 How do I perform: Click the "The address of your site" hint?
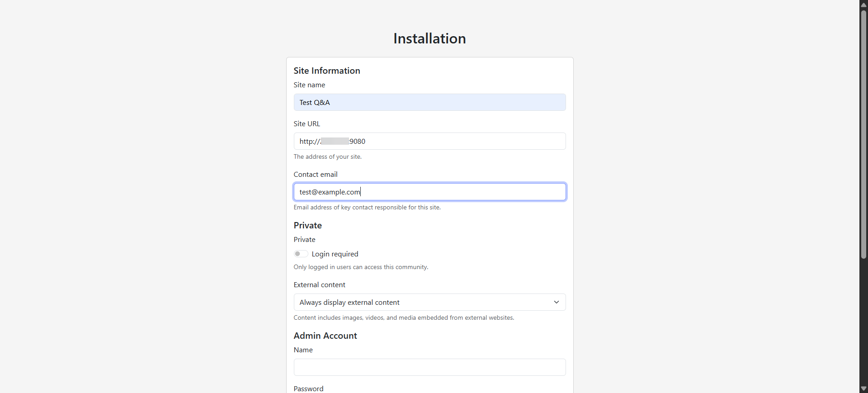[327, 157]
